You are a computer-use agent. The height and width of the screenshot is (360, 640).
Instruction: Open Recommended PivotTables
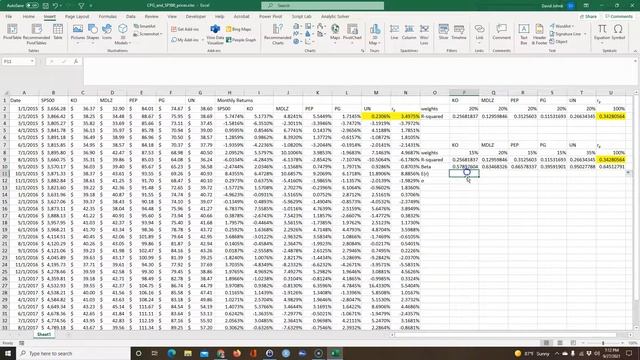pos(36,33)
